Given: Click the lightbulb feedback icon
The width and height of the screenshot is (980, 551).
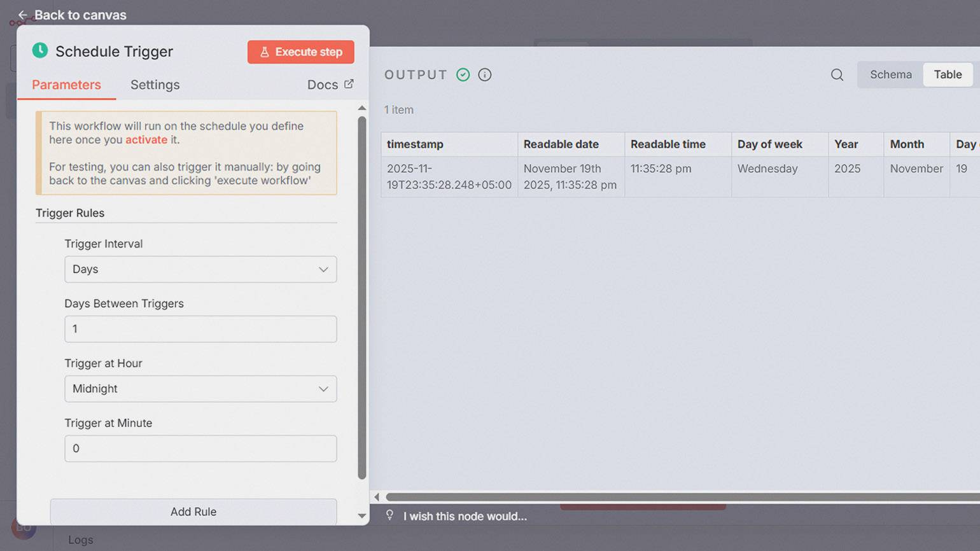Looking at the screenshot, I should [389, 515].
